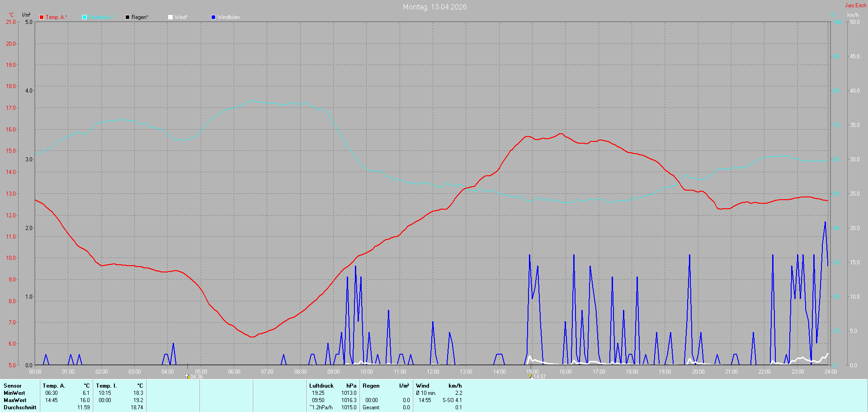Select the 'Temp. A.*' legend label

pos(57,17)
